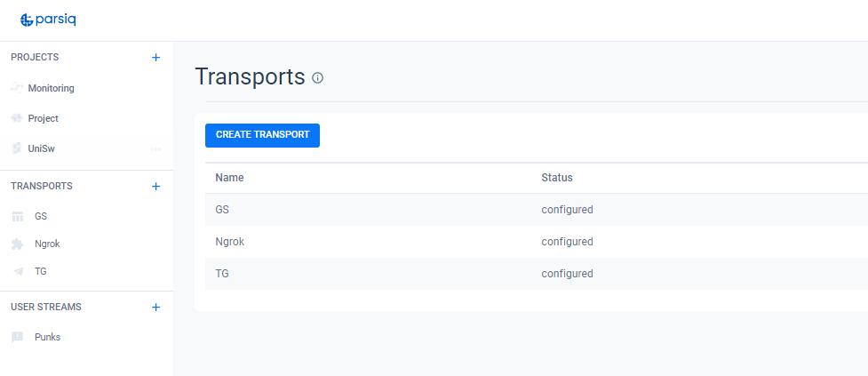
Task: Open UniSw project options ellipsis
Action: (156, 149)
